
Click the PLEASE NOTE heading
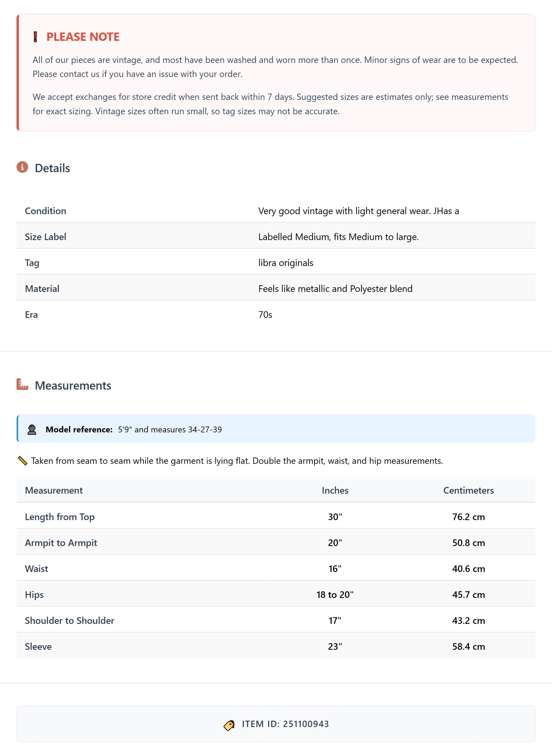(x=83, y=37)
